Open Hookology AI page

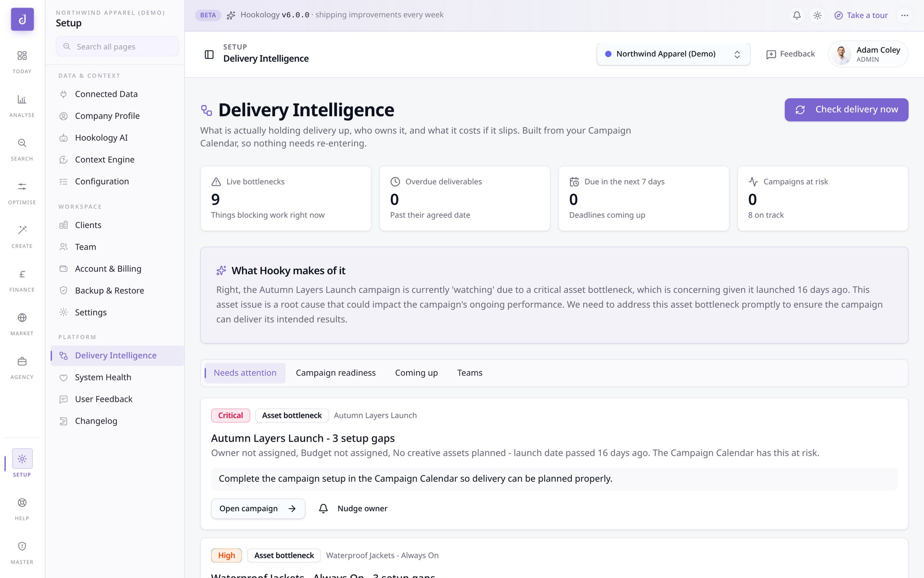point(117,138)
